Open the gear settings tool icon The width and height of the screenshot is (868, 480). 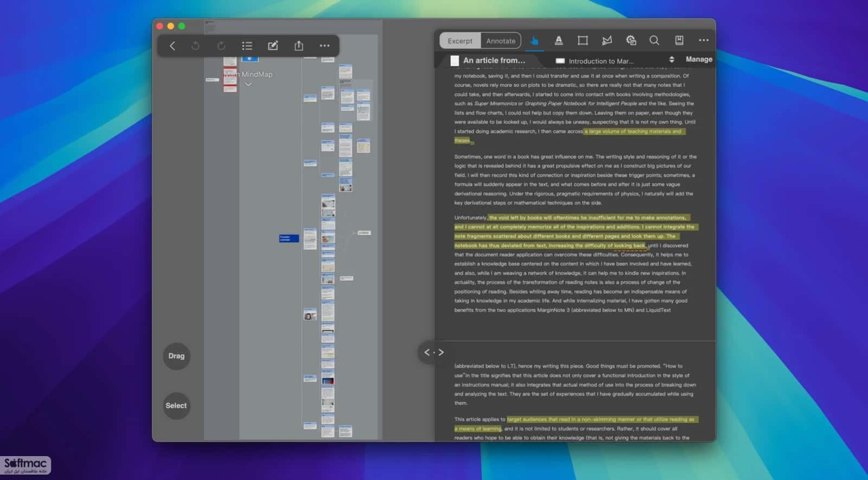631,41
